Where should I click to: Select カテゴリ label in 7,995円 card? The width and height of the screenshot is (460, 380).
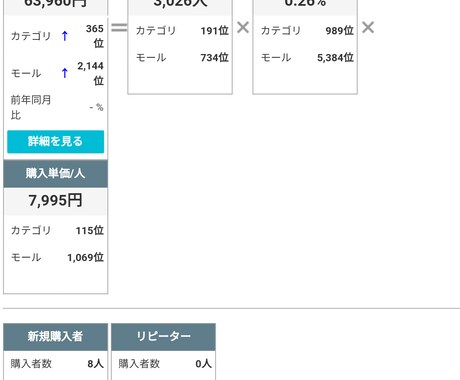point(31,230)
